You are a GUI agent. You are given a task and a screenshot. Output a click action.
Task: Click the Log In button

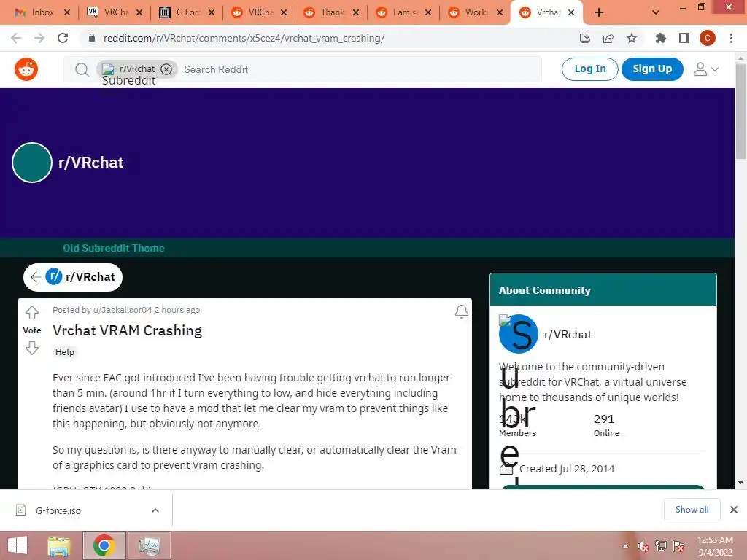click(589, 69)
